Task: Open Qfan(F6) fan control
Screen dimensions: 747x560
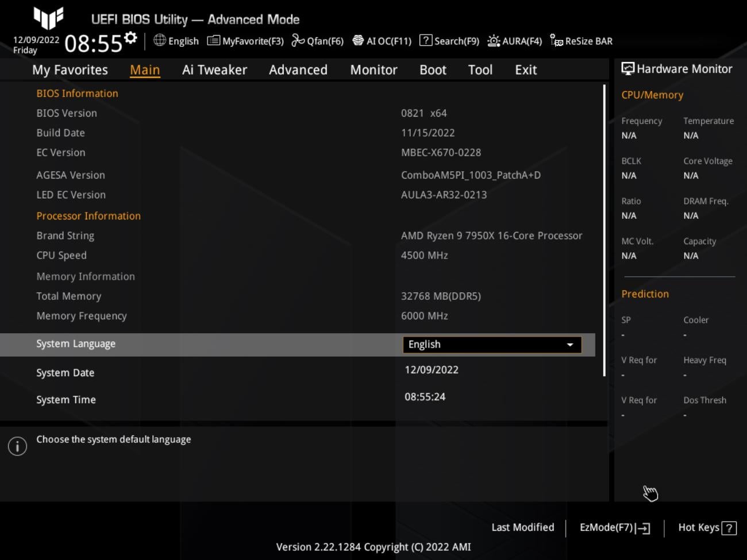Action: (317, 41)
